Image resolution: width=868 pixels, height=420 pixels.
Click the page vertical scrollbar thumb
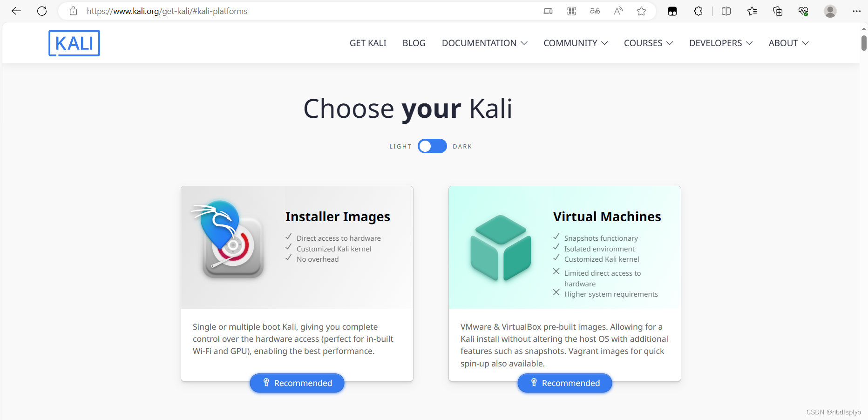point(864,43)
